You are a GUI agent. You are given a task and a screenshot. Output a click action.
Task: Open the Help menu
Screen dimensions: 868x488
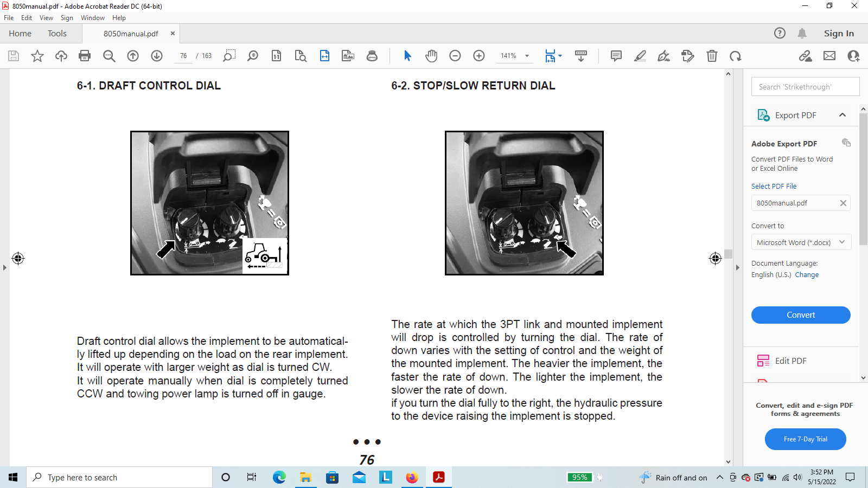click(x=119, y=18)
